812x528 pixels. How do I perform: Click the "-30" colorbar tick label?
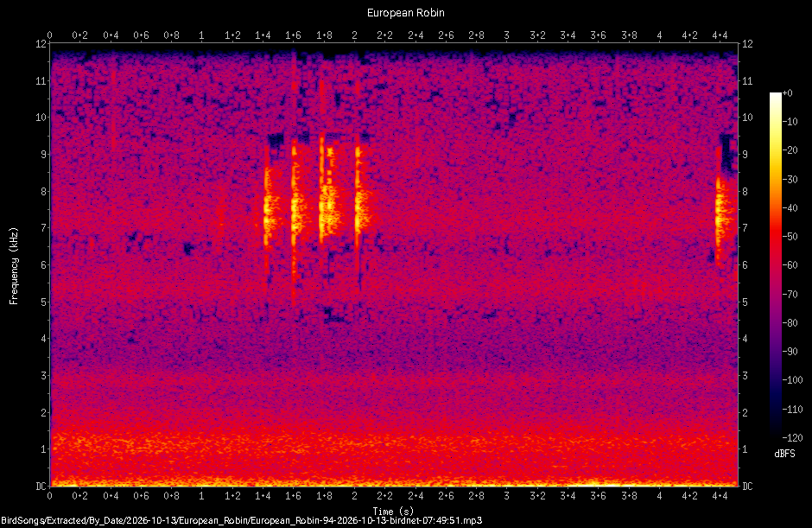pos(790,179)
